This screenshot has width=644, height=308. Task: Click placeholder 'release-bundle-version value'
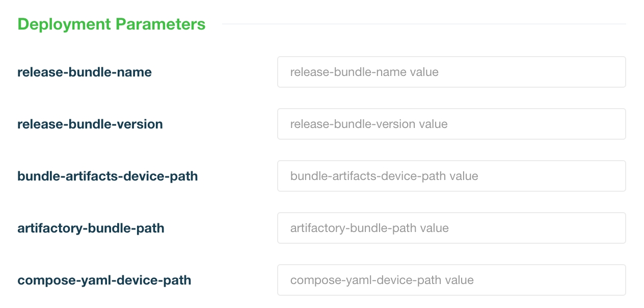[x=369, y=124]
